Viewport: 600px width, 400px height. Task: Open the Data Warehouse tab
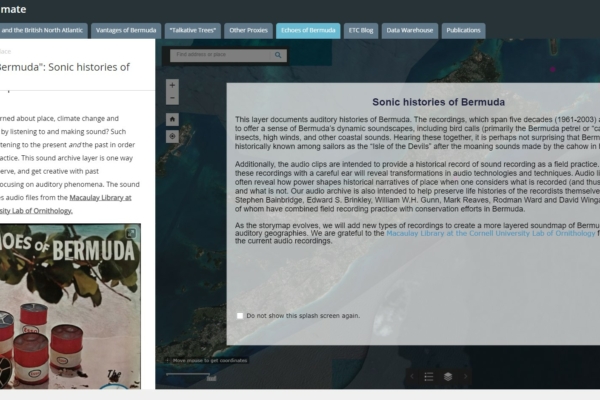(410, 31)
